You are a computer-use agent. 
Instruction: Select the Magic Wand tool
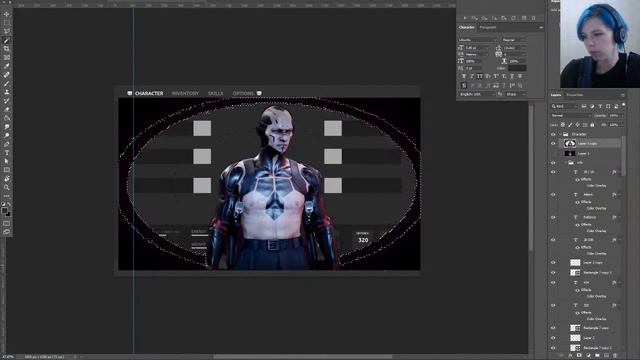(7, 40)
